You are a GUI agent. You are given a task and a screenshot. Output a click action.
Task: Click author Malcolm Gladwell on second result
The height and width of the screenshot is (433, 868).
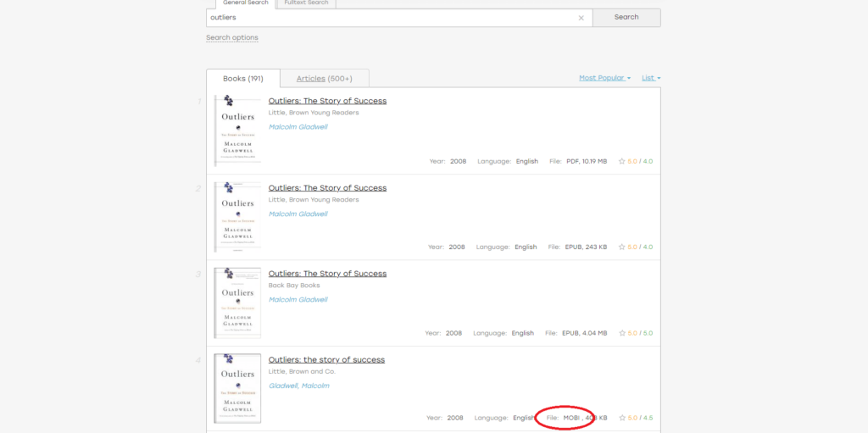(x=298, y=214)
